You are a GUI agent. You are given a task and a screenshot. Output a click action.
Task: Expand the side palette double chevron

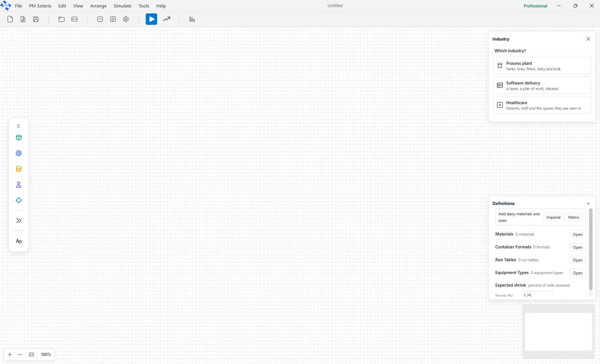coord(19,220)
